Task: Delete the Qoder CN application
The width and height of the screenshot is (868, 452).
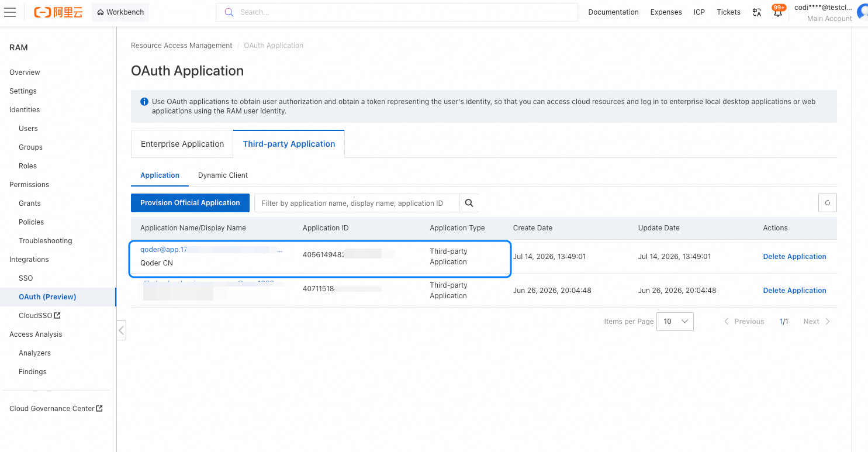Action: [794, 257]
